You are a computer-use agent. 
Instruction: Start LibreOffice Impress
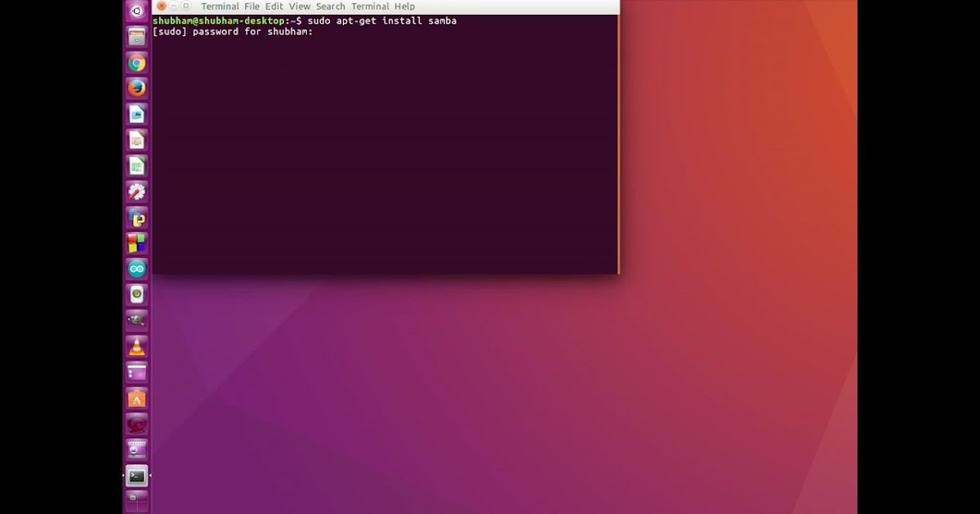(x=136, y=140)
